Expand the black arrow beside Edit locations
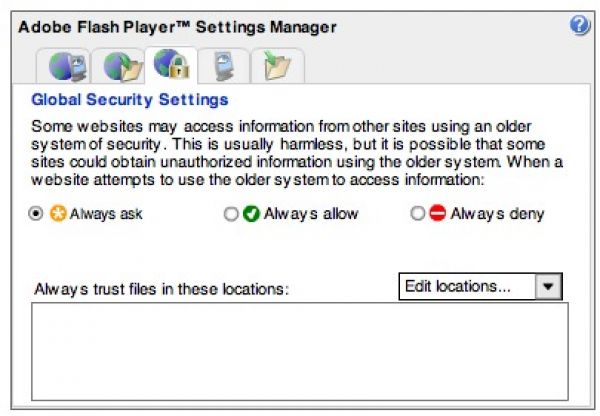 pos(548,286)
